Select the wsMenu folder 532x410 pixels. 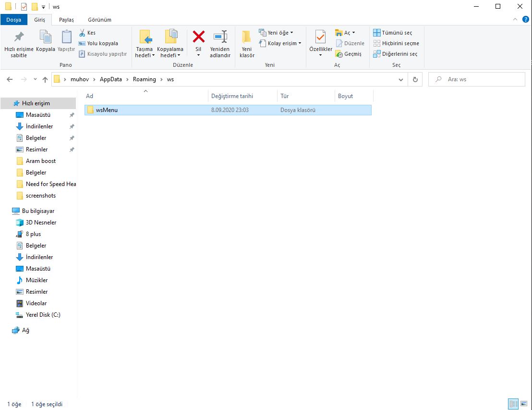228,110
